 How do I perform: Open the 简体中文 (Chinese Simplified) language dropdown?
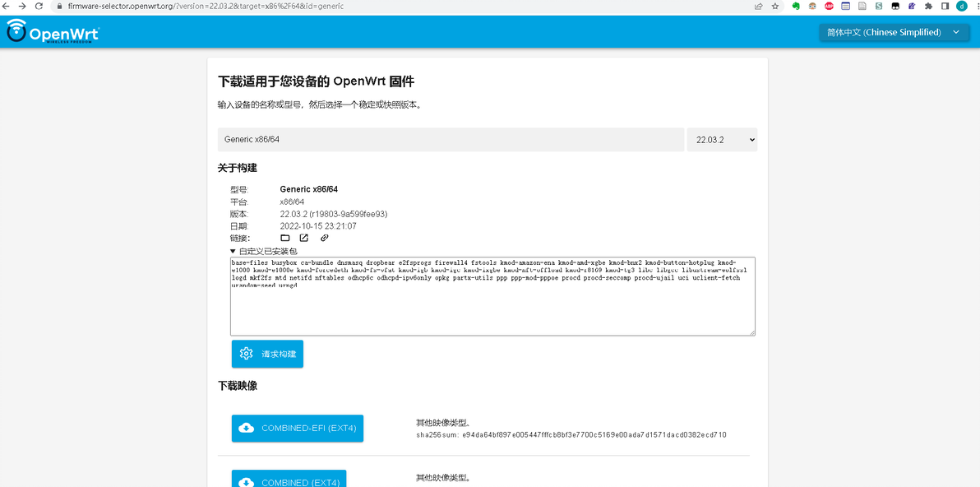click(x=894, y=33)
